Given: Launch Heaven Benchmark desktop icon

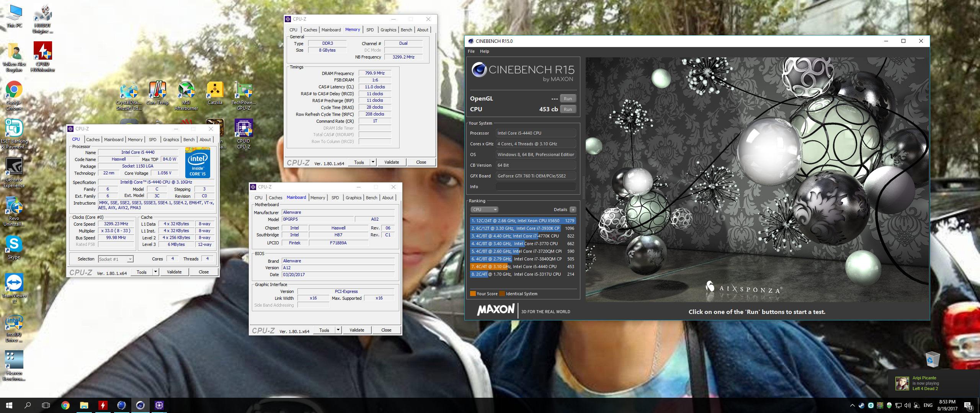Looking at the screenshot, I should pos(14,365).
